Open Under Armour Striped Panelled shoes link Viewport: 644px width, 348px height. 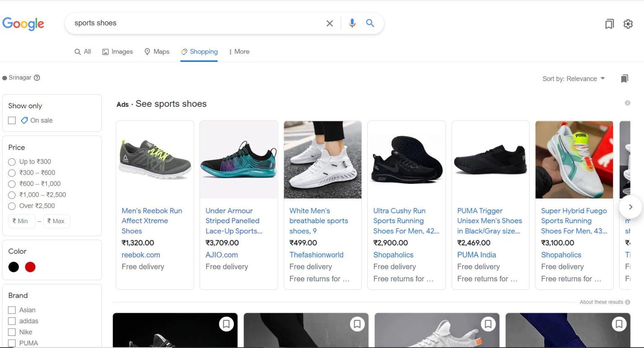click(234, 221)
